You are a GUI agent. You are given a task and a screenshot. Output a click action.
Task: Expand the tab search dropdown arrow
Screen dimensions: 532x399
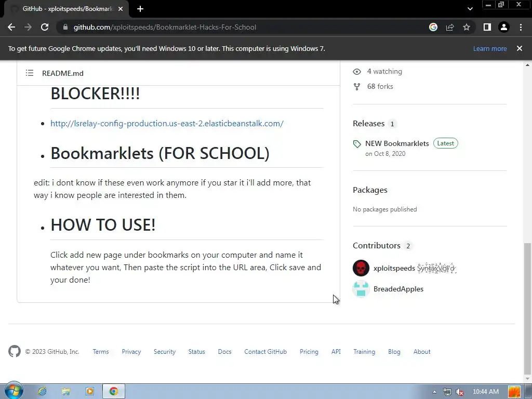pyautogui.click(x=470, y=9)
